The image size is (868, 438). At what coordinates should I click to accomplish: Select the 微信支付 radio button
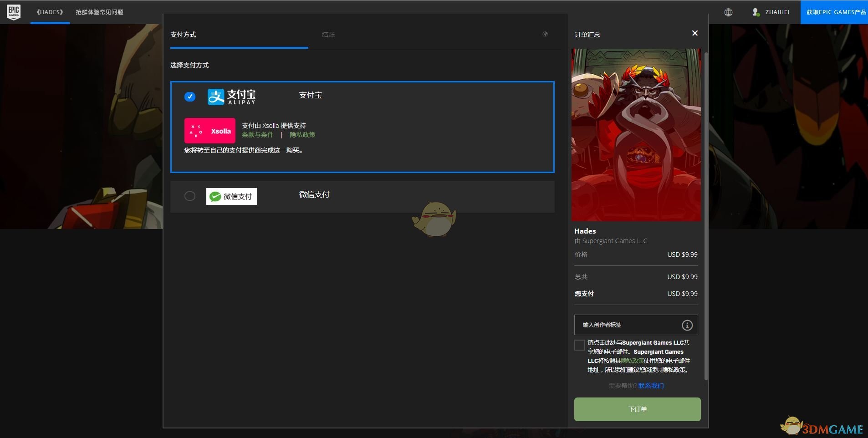click(190, 196)
